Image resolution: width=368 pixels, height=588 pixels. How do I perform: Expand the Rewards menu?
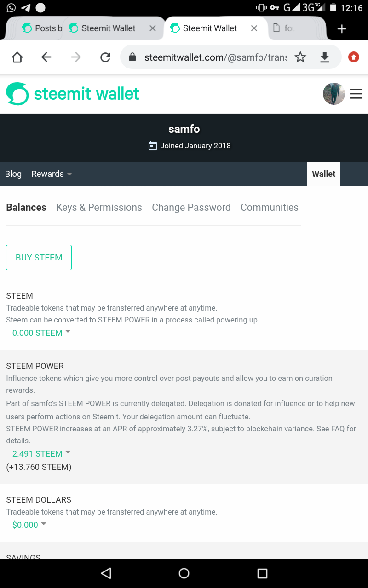pos(52,174)
